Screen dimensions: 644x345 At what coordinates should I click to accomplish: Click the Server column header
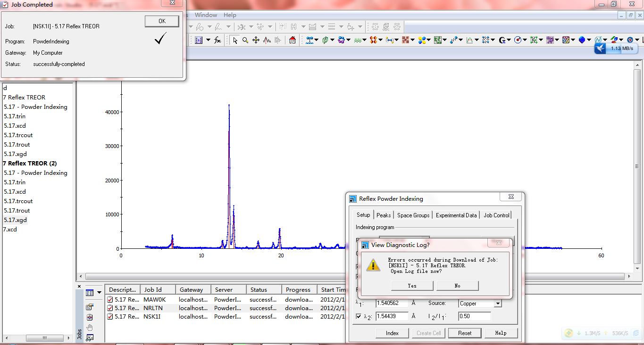[x=229, y=290]
